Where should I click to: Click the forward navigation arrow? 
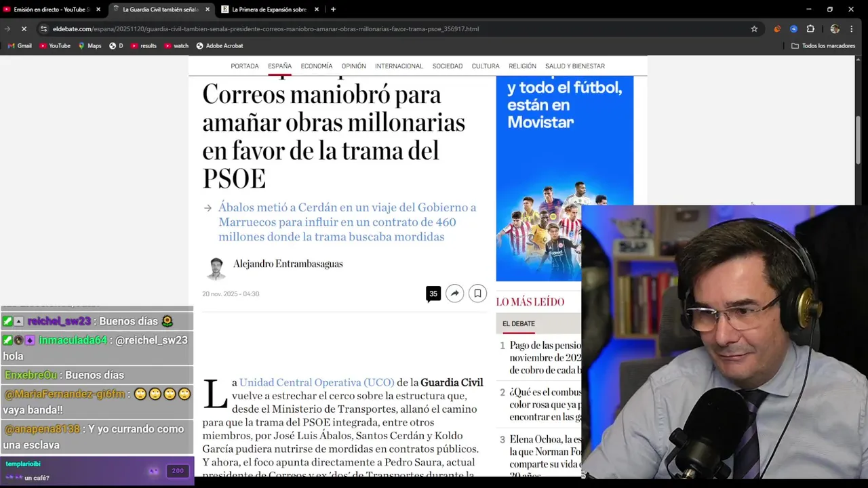[7, 29]
